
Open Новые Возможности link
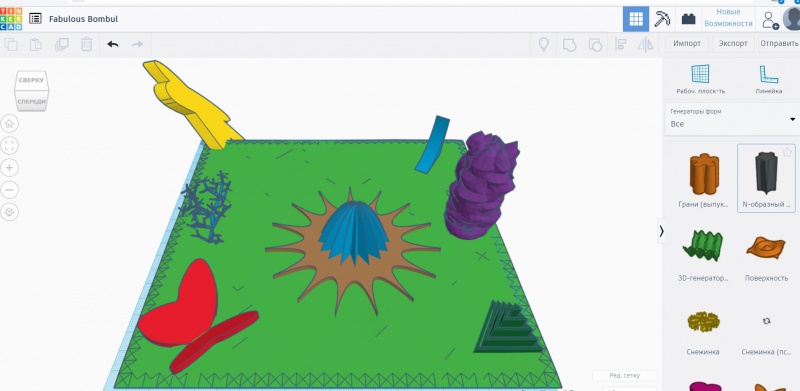click(x=728, y=18)
